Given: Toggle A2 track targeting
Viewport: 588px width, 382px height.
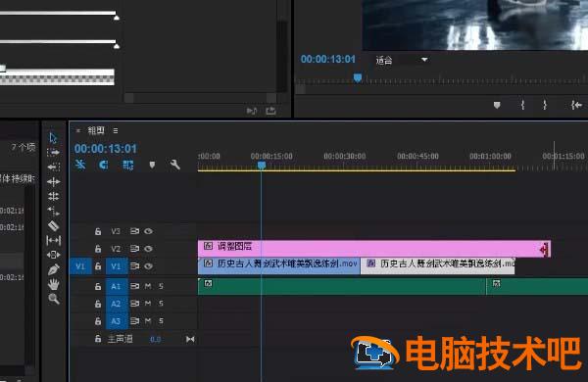Looking at the screenshot, I should tap(116, 304).
